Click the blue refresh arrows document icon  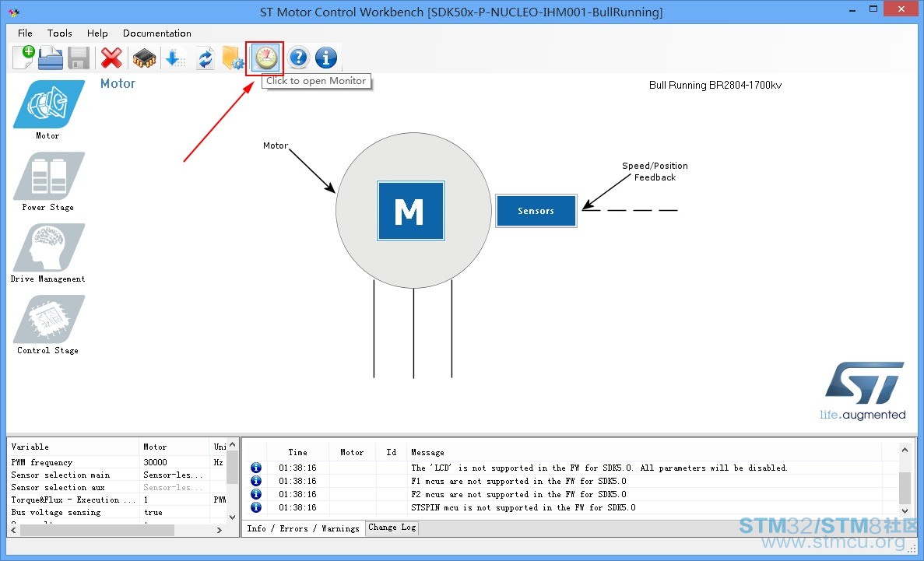click(x=205, y=58)
